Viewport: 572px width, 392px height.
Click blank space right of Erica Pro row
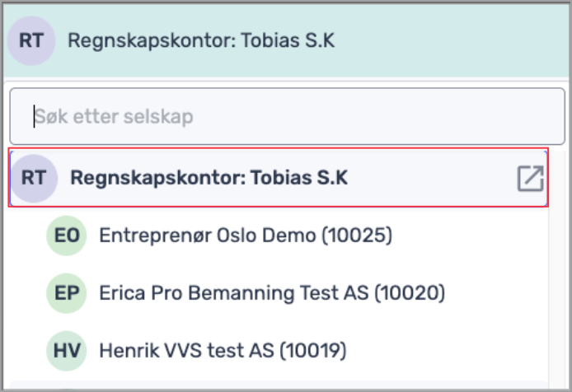(x=495, y=293)
